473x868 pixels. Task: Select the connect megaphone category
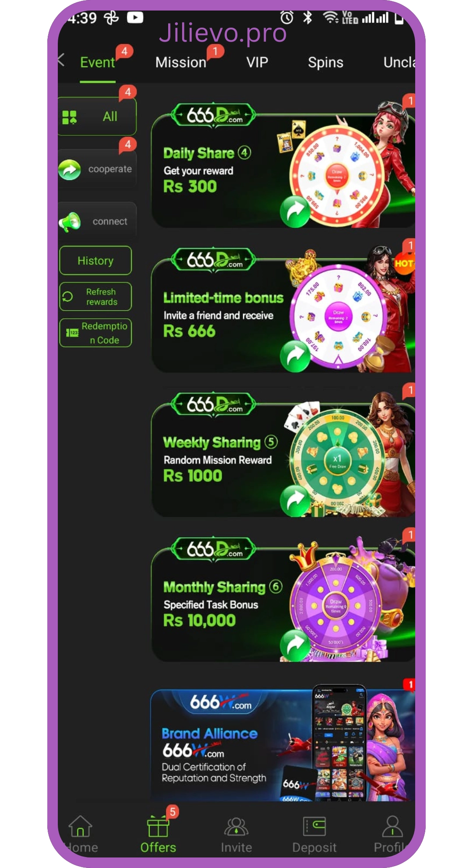point(97,221)
